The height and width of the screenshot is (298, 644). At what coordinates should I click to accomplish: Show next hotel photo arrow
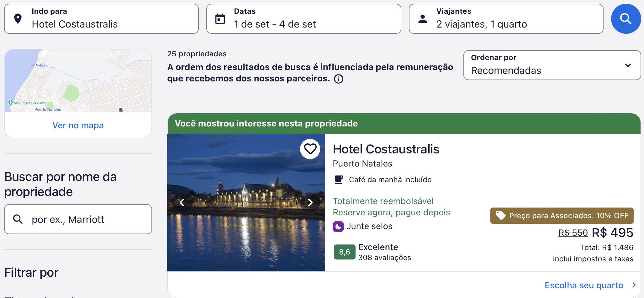click(310, 203)
